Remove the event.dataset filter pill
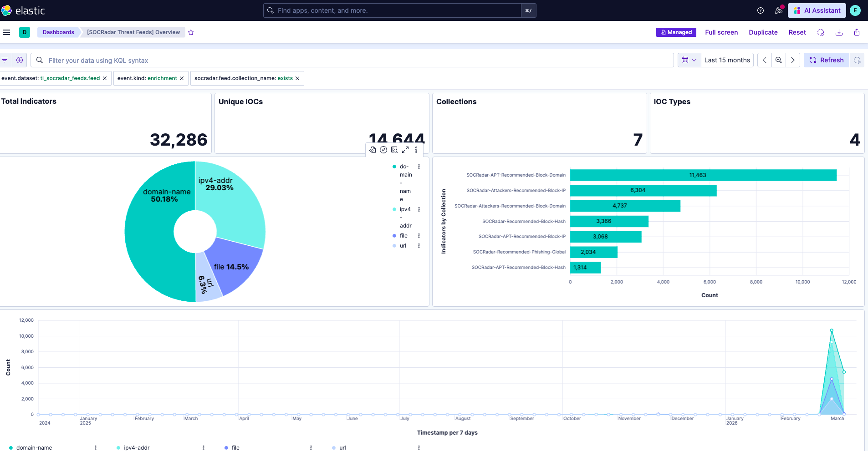Image resolution: width=868 pixels, height=451 pixels. 105,78
